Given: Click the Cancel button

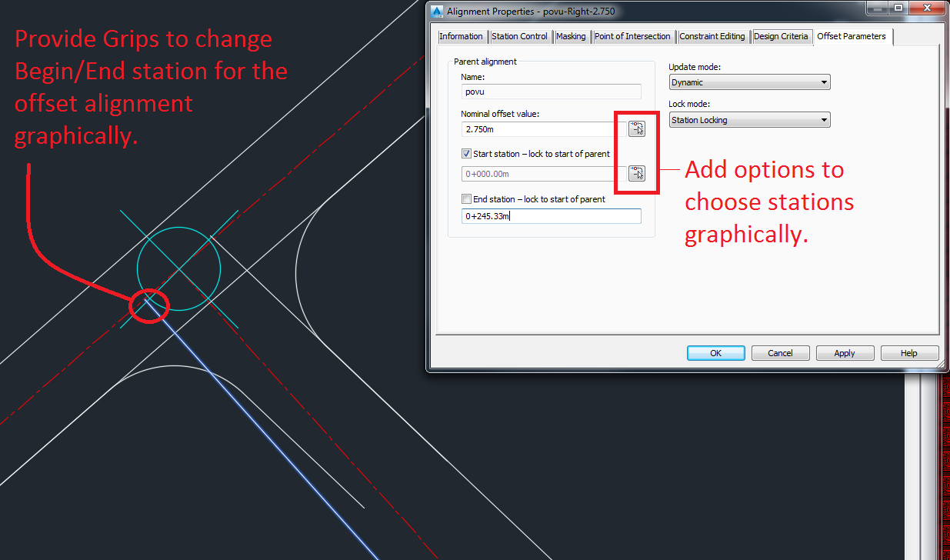Looking at the screenshot, I should [x=780, y=352].
